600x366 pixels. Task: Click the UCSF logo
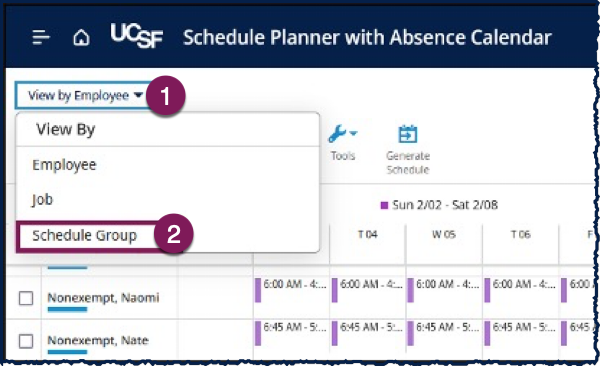[x=137, y=36]
